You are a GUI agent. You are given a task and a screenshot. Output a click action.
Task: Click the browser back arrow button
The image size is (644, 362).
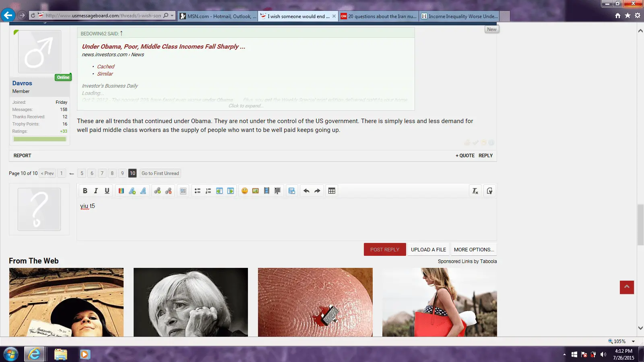pos(8,15)
